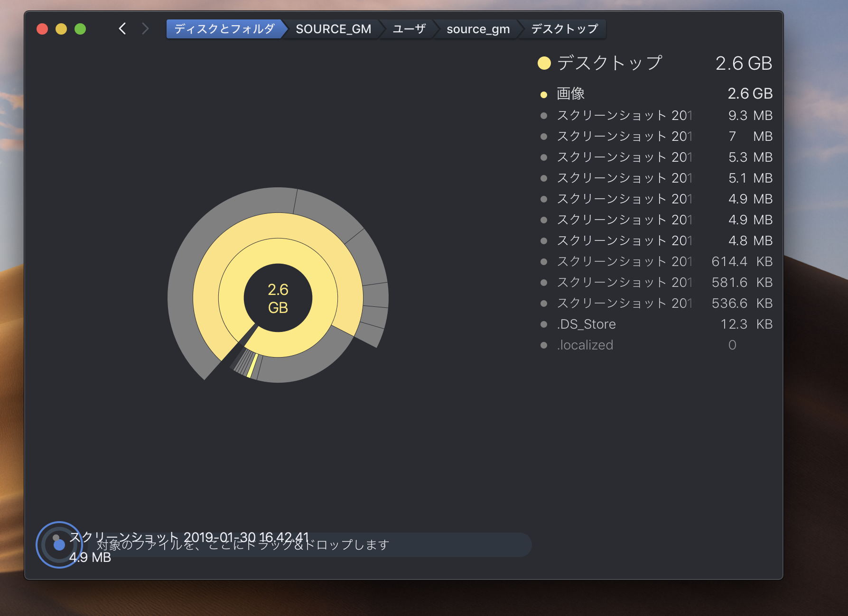Click the yellow bullet next to 画像
The width and height of the screenshot is (848, 616).
[x=544, y=94]
